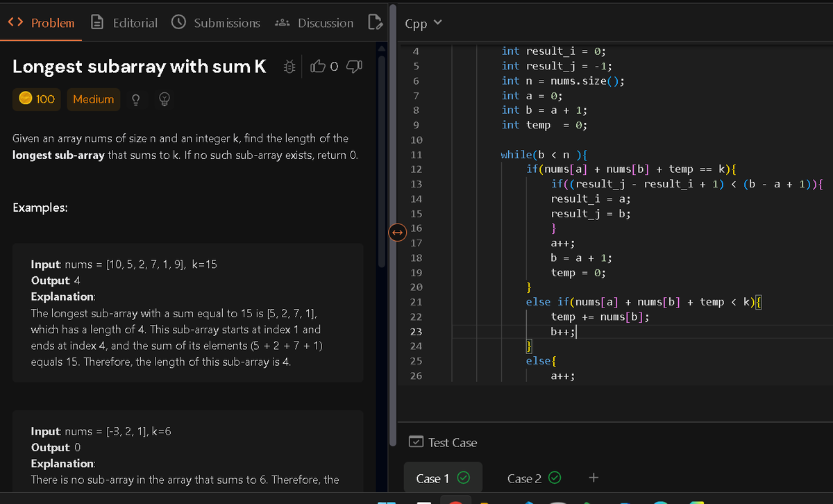
Task: Click line number 26 in gutter
Action: point(416,376)
